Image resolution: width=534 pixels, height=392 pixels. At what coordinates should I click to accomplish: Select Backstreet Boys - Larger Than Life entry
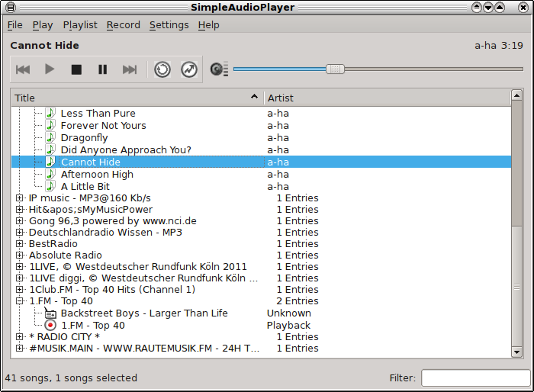click(144, 313)
